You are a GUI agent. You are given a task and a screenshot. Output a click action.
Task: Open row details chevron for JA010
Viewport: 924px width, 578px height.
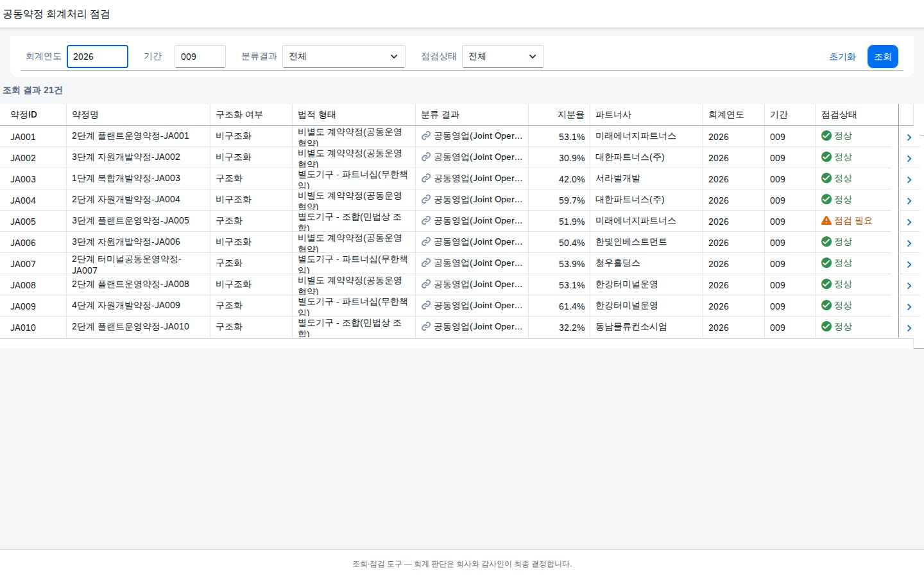909,328
